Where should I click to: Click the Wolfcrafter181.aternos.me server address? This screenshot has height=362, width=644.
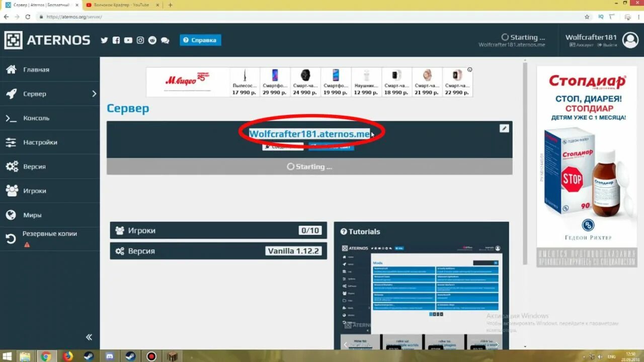(x=310, y=134)
